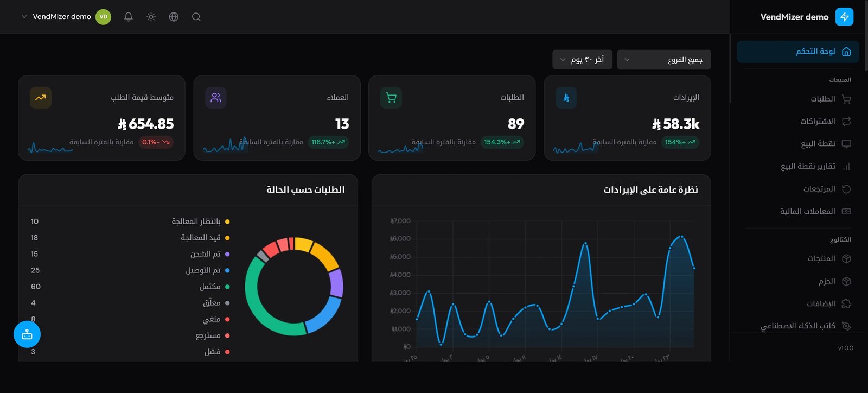The width and height of the screenshot is (868, 393).
Task: Open the chatbot assistant floating button
Action: [x=27, y=334]
